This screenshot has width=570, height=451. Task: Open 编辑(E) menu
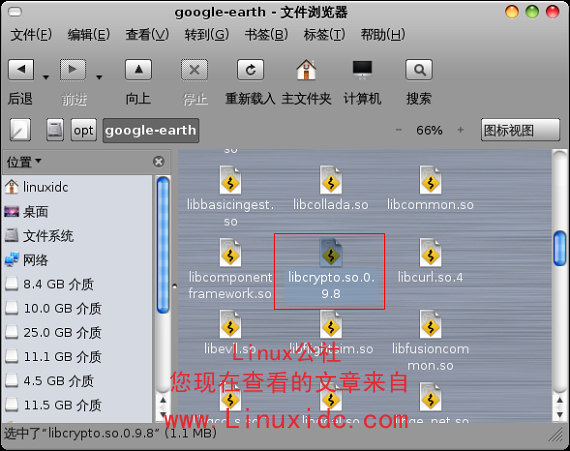coord(89,35)
